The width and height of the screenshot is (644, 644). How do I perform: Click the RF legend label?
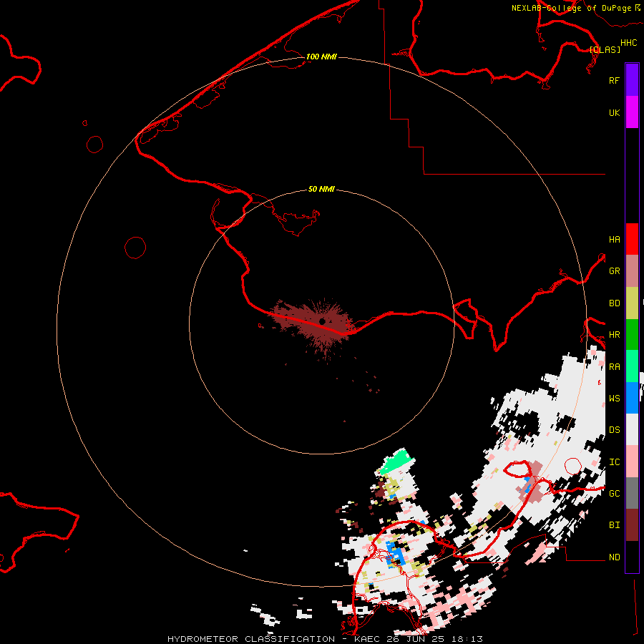[x=614, y=80]
